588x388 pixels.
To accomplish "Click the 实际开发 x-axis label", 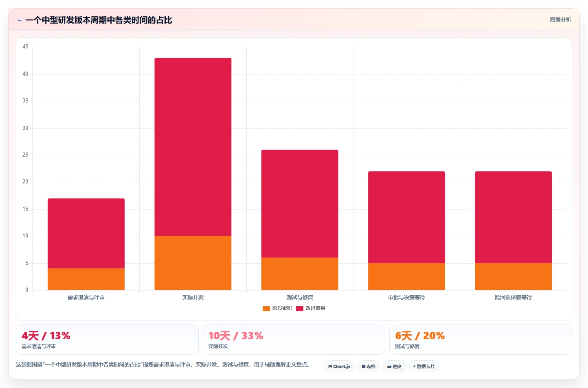I will point(193,298).
